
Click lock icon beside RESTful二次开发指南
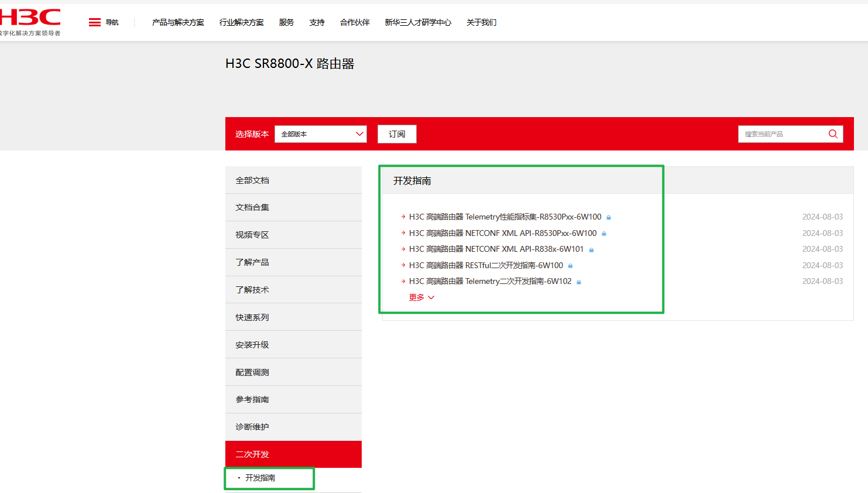tap(571, 266)
